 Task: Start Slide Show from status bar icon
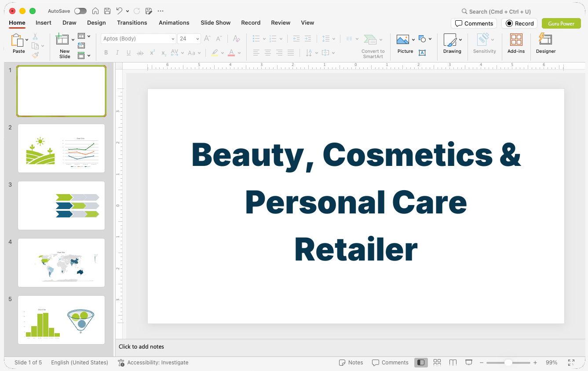click(x=469, y=363)
